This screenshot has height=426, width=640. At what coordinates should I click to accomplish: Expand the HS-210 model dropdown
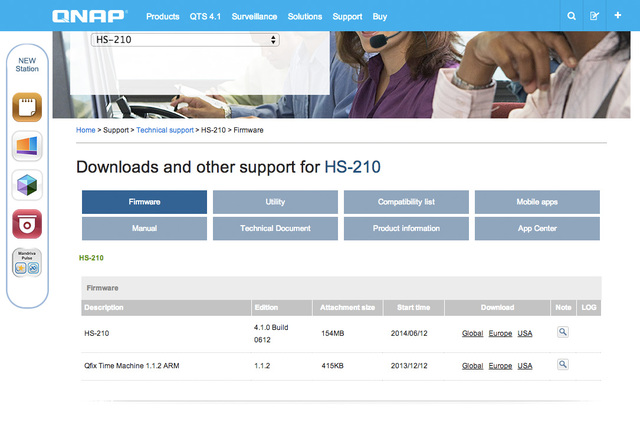(x=185, y=40)
